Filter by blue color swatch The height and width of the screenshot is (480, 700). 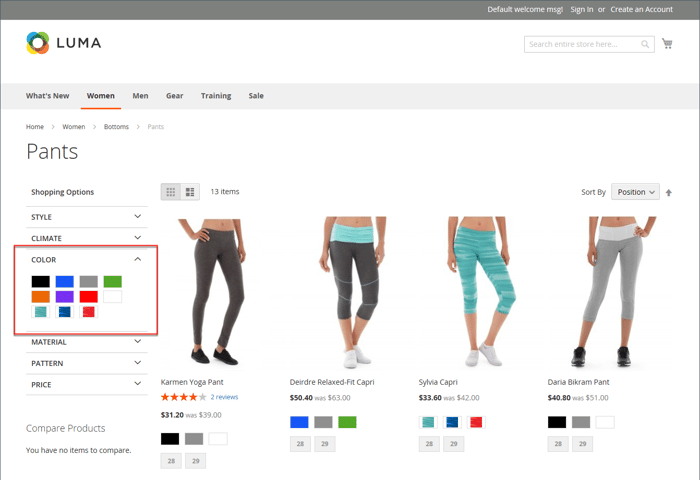click(65, 281)
